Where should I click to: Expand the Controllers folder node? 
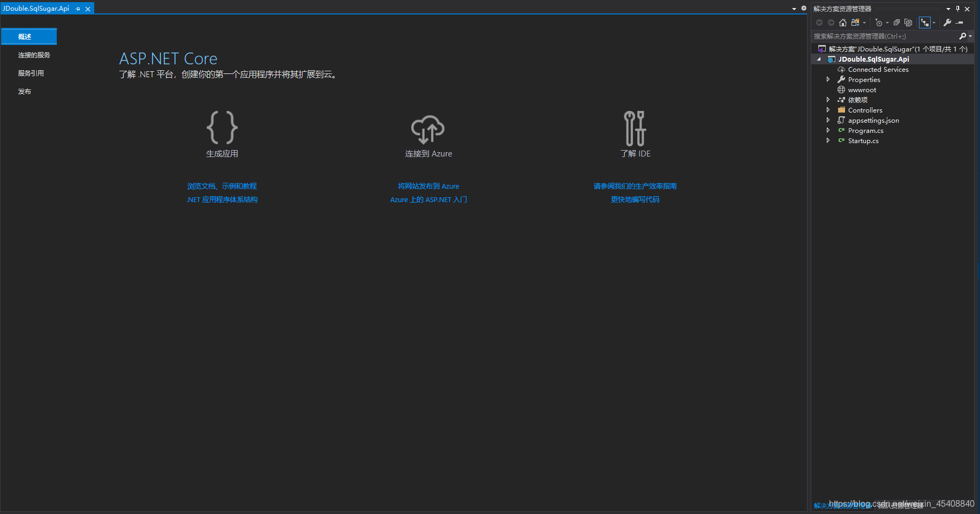point(828,110)
